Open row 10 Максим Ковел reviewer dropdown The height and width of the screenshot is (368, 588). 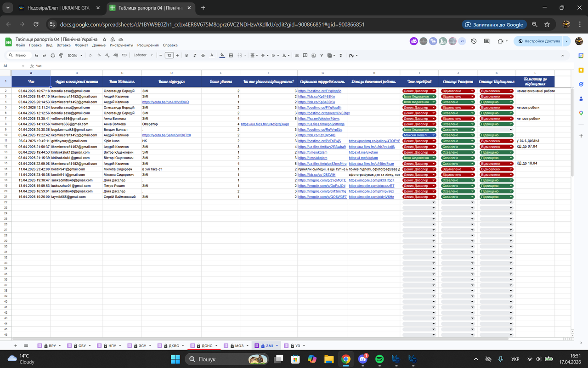[434, 135]
